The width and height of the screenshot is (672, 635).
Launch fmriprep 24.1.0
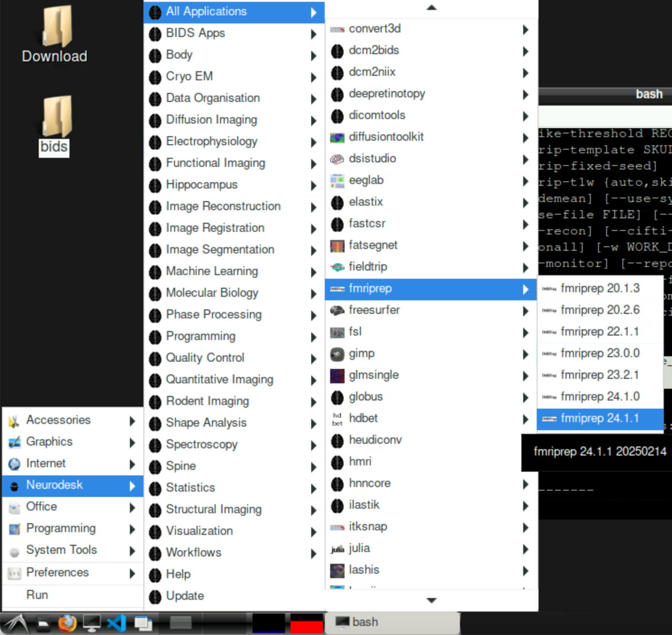(600, 397)
